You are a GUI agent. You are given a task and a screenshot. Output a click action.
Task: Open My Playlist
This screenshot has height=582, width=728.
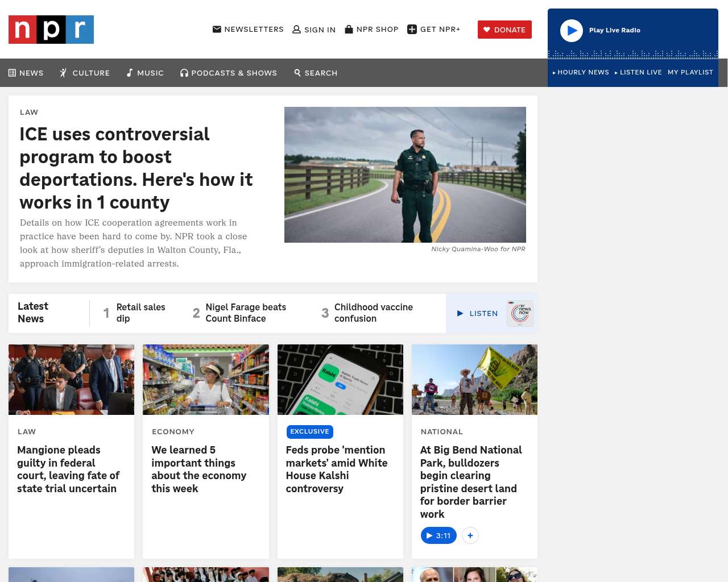(690, 72)
